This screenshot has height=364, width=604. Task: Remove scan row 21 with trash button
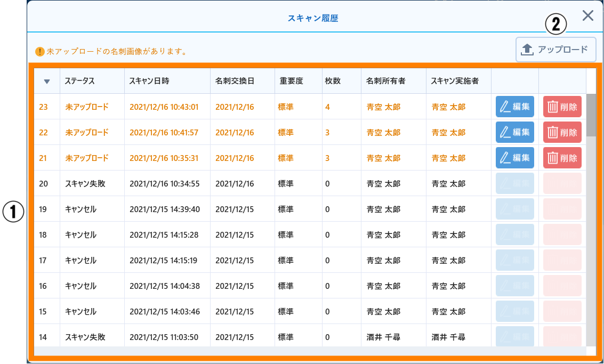[562, 158]
